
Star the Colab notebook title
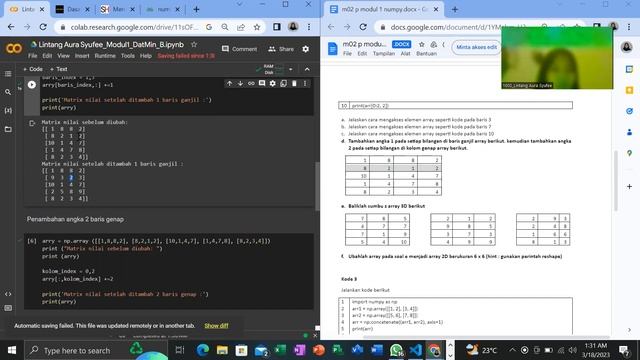194,44
